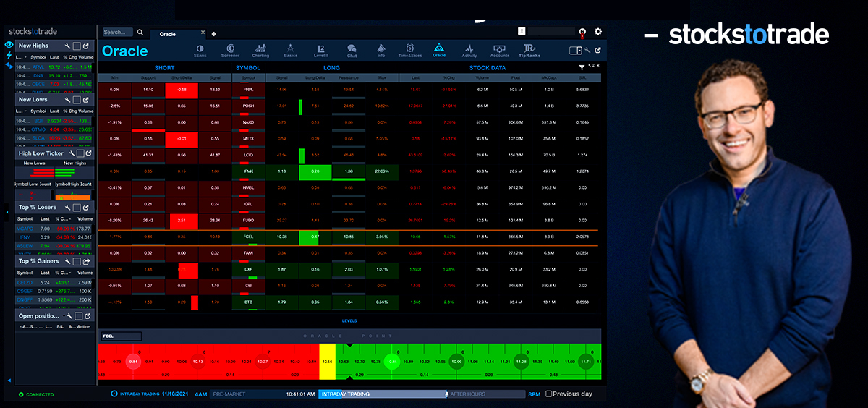Pop out the New Lows panel
The height and width of the screenshot is (408, 868).
pos(88,100)
